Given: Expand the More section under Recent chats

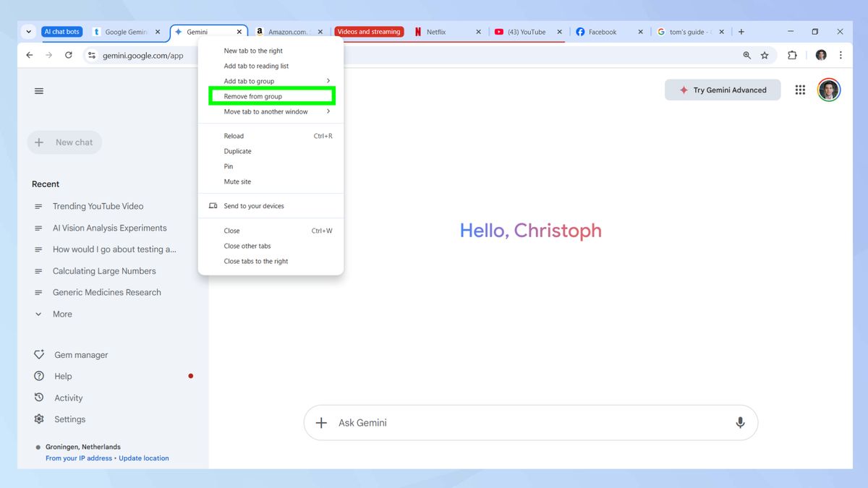Looking at the screenshot, I should (x=61, y=314).
